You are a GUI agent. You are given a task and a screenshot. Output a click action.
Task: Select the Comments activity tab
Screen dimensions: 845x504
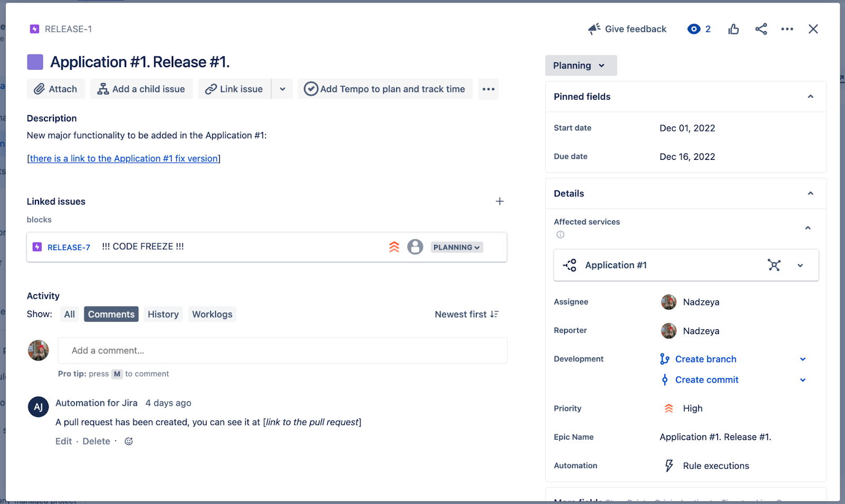tap(111, 314)
